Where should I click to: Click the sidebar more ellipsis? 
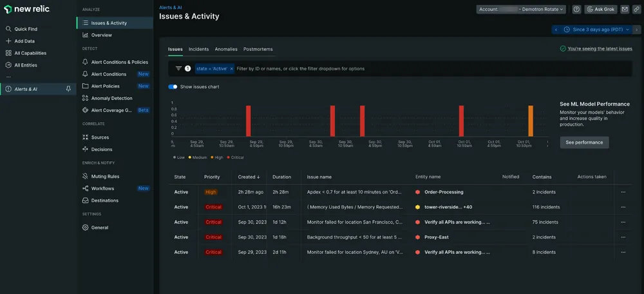tap(8, 77)
